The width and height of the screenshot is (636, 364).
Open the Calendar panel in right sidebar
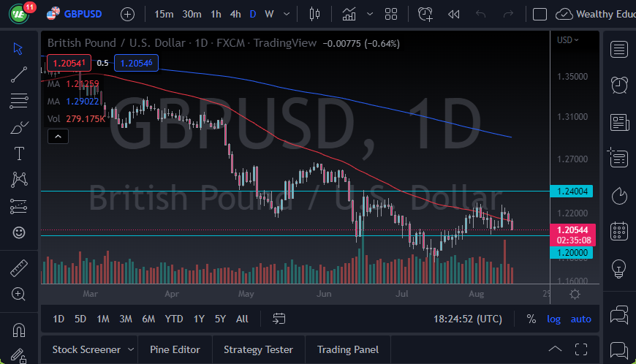pyautogui.click(x=619, y=231)
